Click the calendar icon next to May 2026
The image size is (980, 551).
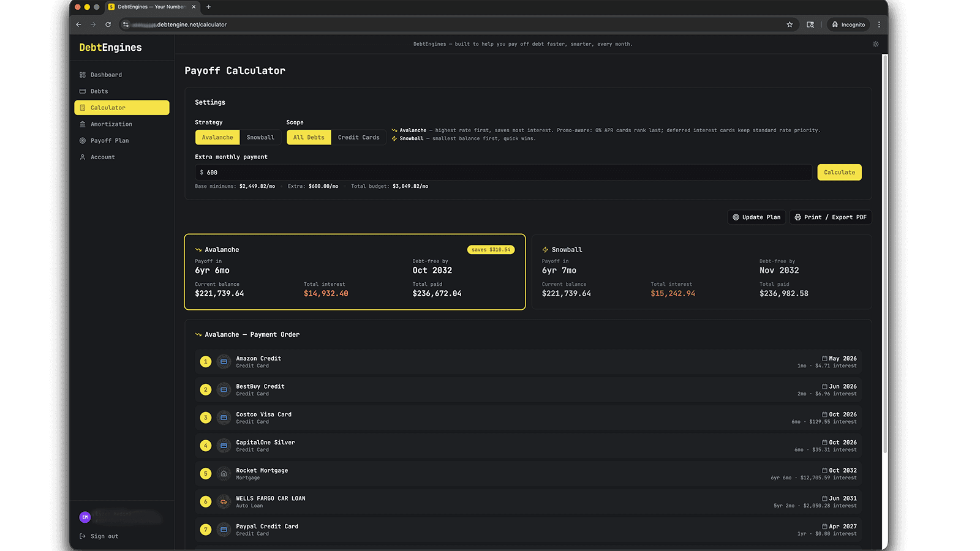824,358
